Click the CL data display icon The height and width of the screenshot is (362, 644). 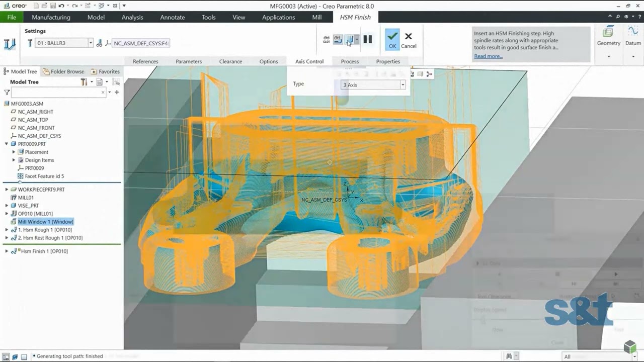tap(327, 39)
